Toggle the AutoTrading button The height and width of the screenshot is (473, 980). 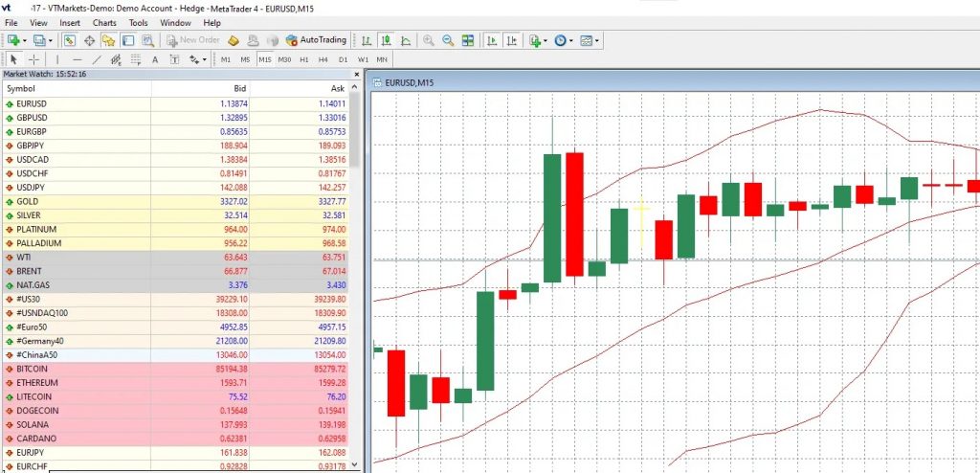pos(316,40)
